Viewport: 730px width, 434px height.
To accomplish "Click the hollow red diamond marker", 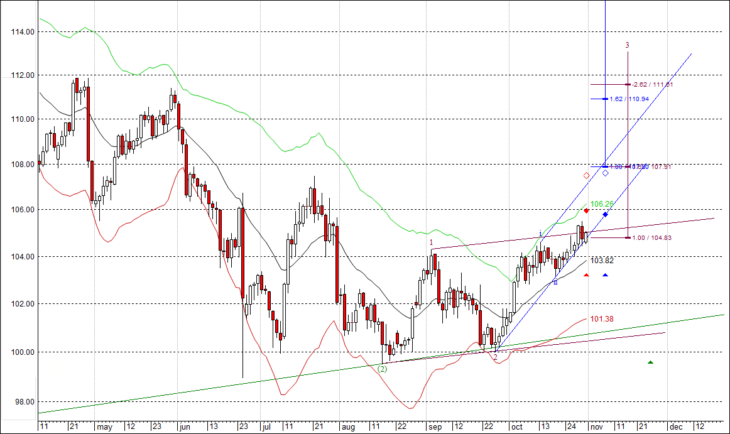I will [587, 176].
